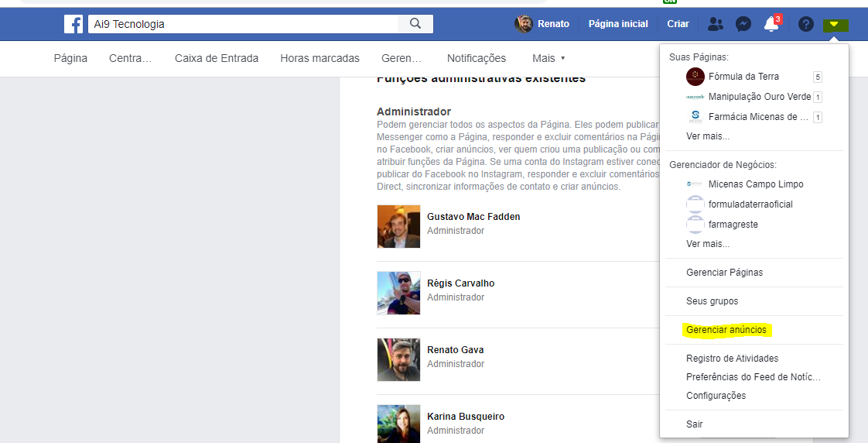The height and width of the screenshot is (443, 868).
Task: Click the search magnifier button
Action: pyautogui.click(x=415, y=24)
